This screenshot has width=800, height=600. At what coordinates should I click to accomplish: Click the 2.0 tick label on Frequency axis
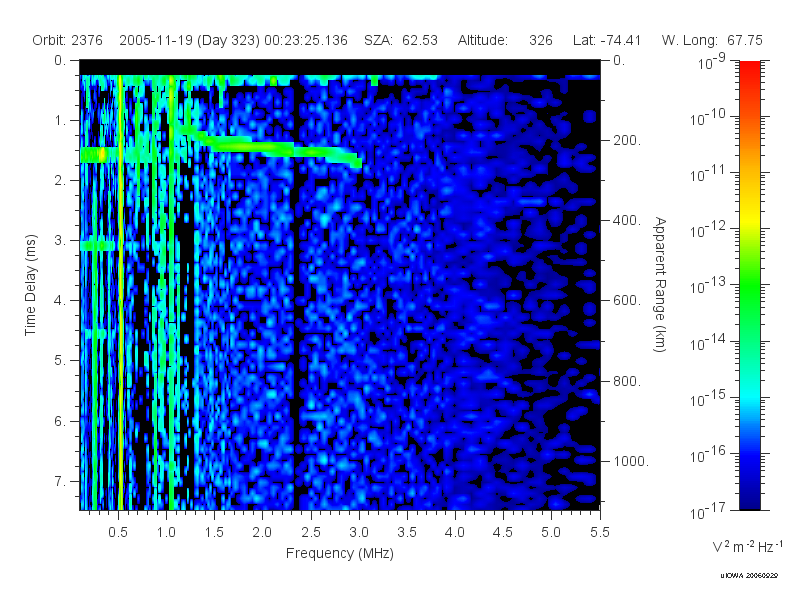tap(262, 532)
